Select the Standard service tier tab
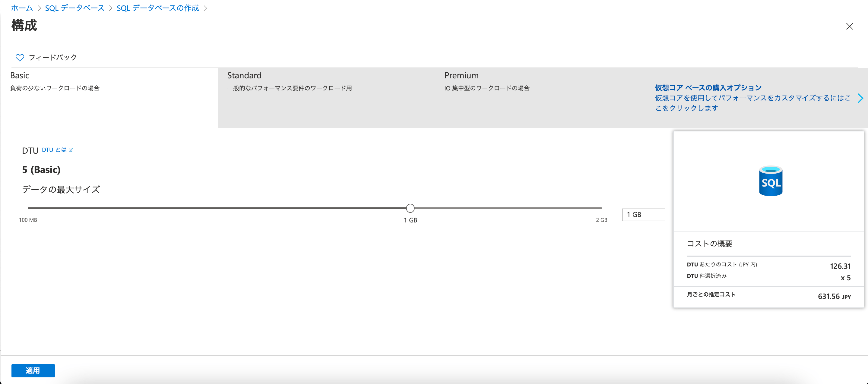The width and height of the screenshot is (868, 384). coord(244,75)
